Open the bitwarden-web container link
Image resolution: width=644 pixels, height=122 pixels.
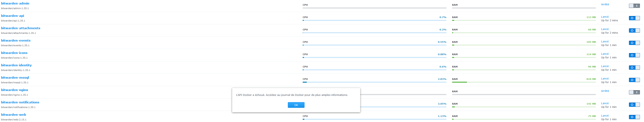13,115
